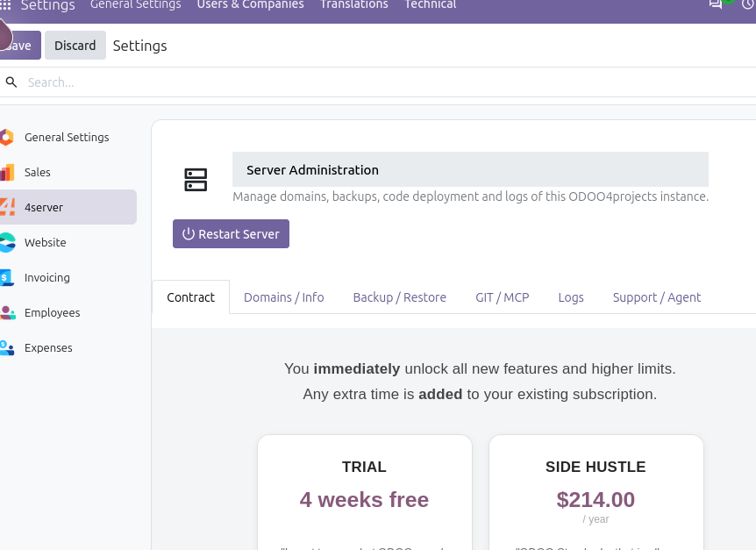Open the Users & Companies menu
This screenshot has height=550, width=756.
point(250,4)
